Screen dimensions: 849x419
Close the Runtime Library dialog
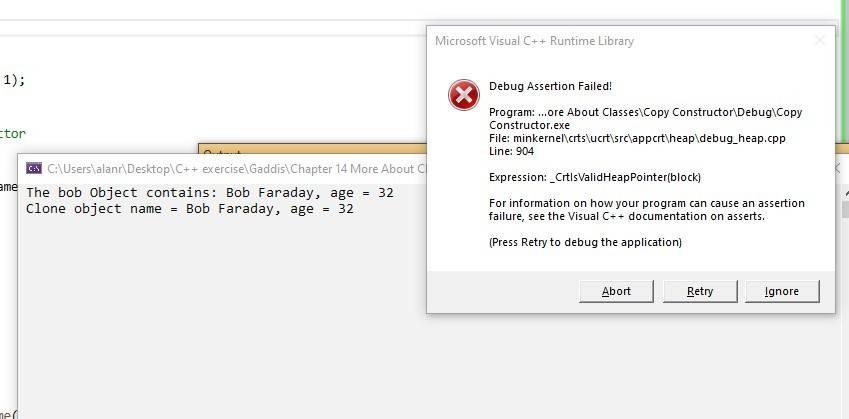[x=820, y=41]
